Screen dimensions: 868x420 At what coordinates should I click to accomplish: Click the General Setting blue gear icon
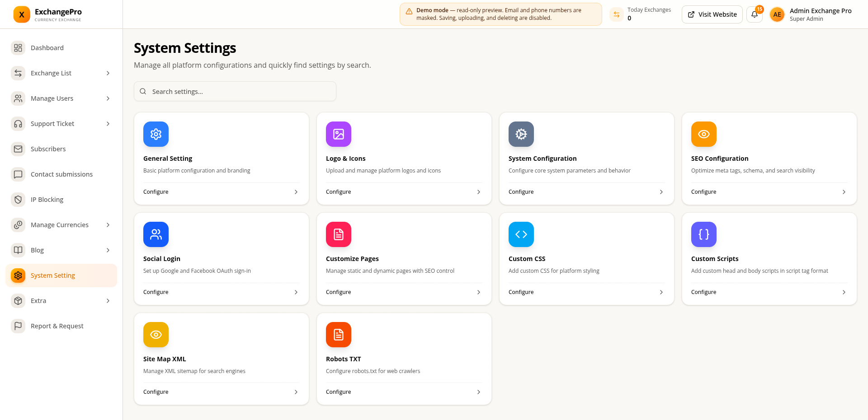point(156,134)
